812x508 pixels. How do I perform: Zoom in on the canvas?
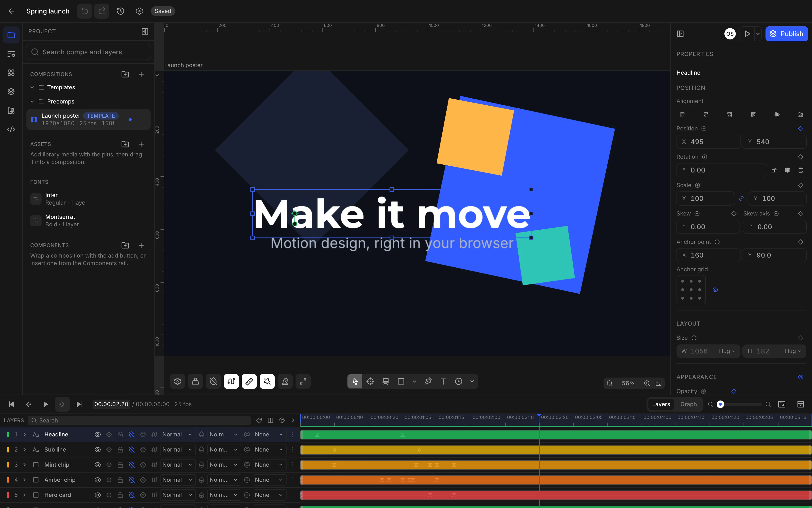pyautogui.click(x=647, y=383)
